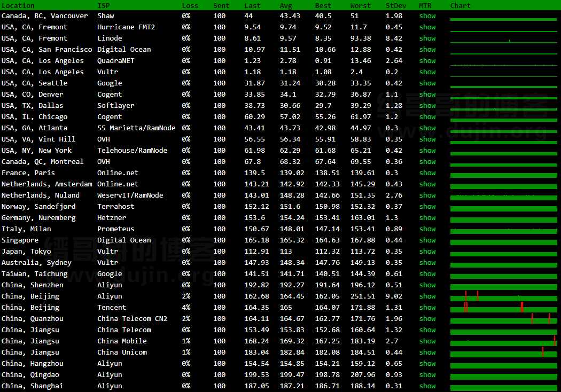
Task: Click the "Hetzner" ISP name
Action: point(112,218)
